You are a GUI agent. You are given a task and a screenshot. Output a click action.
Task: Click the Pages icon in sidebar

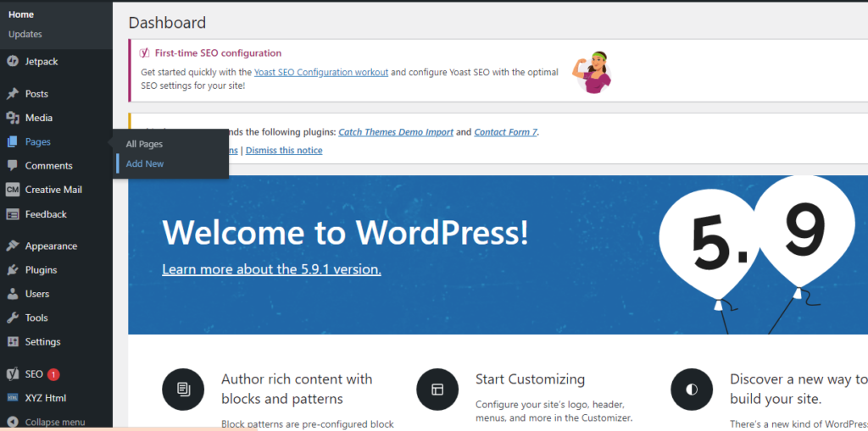pos(12,141)
